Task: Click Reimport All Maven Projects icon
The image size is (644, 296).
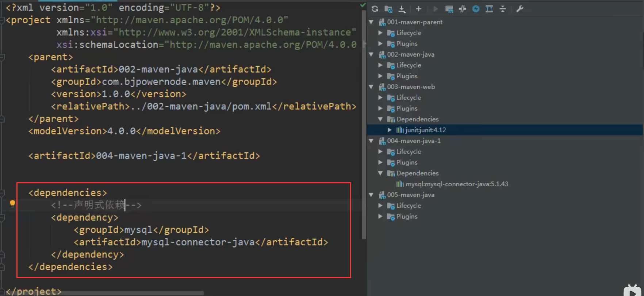Action: point(375,9)
